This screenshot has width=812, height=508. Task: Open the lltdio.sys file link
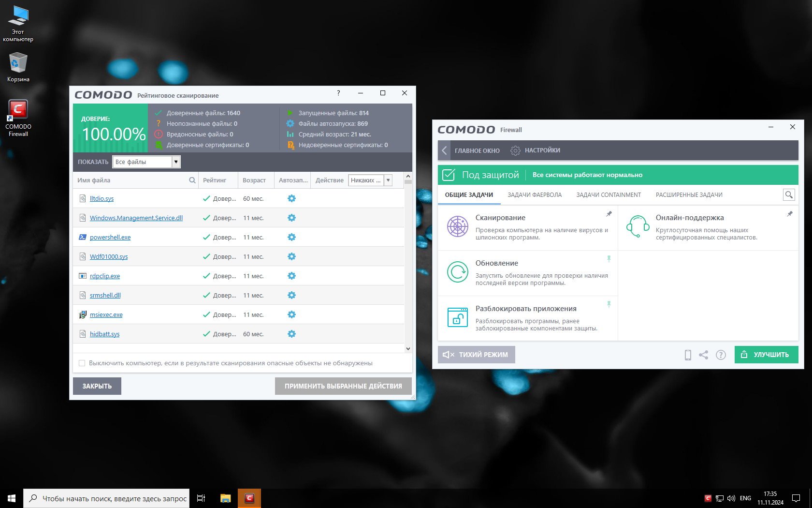(101, 198)
